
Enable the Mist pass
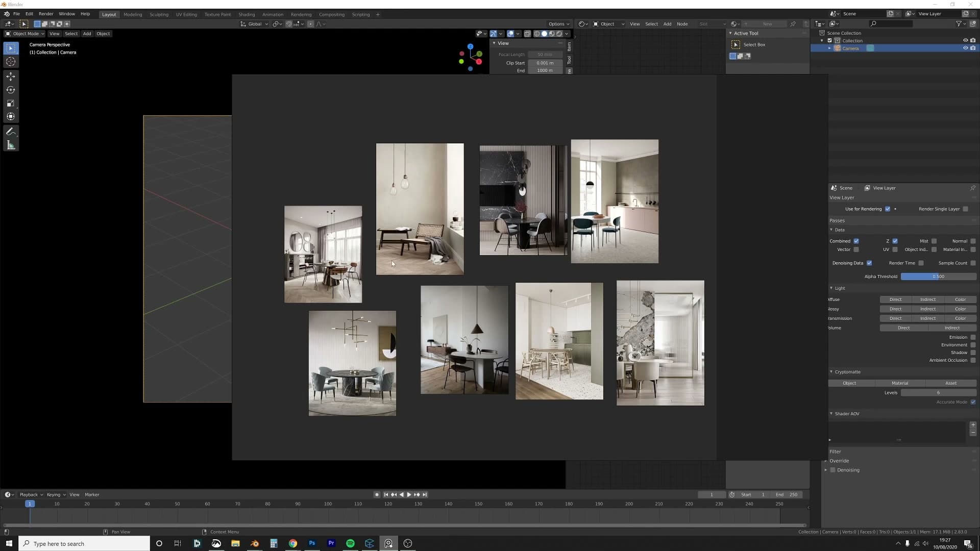tap(934, 241)
